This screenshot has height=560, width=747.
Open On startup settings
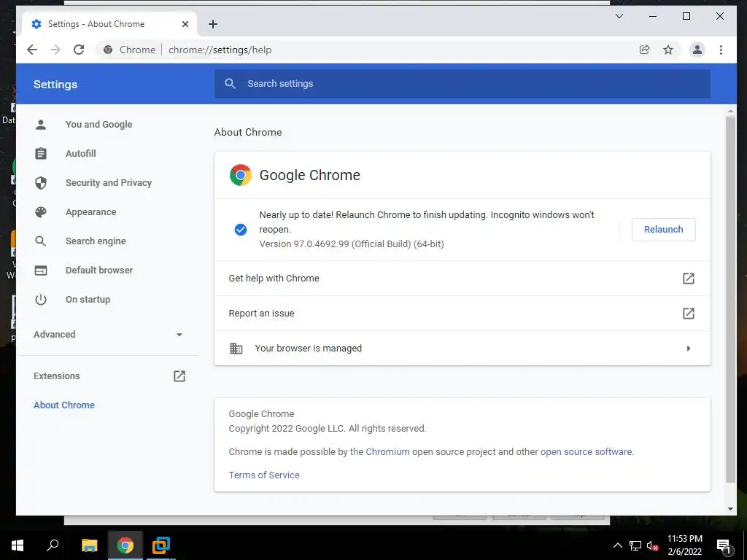[x=88, y=300]
